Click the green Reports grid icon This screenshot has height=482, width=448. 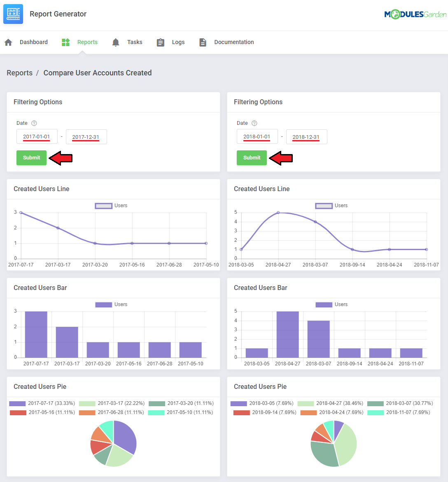(66, 42)
